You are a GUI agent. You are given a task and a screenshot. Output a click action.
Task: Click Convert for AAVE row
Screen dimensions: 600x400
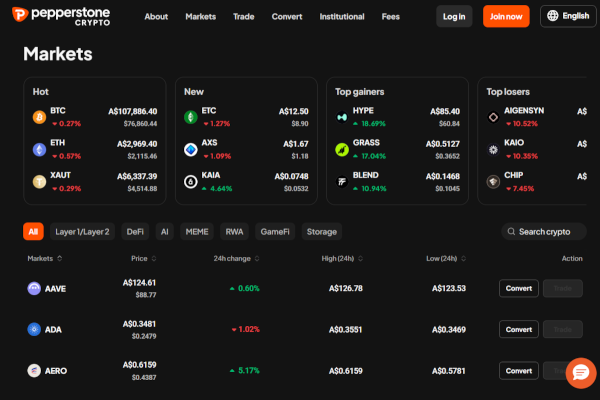coord(519,288)
